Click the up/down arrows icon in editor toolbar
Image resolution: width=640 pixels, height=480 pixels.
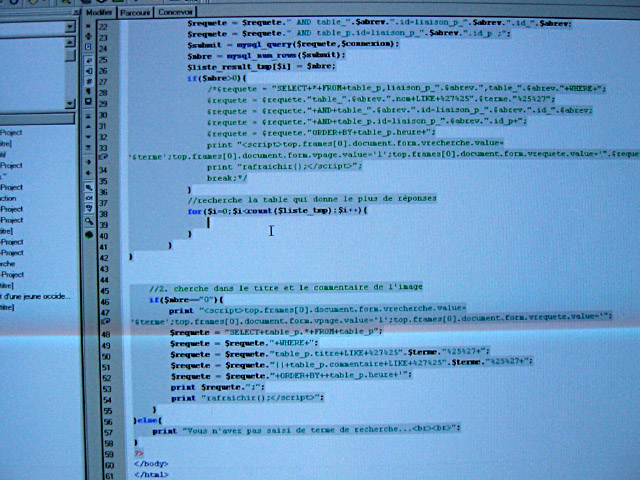click(88, 36)
